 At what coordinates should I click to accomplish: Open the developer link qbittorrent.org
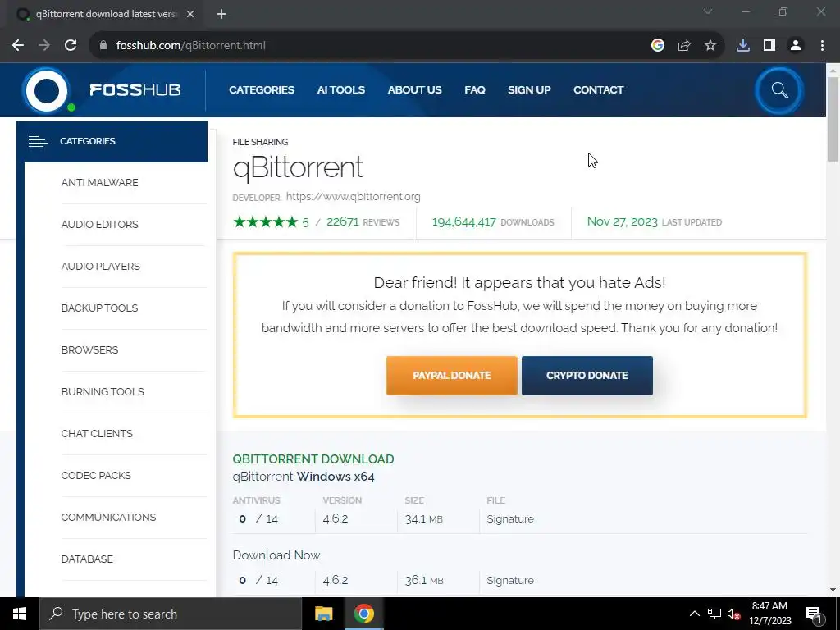tap(353, 197)
